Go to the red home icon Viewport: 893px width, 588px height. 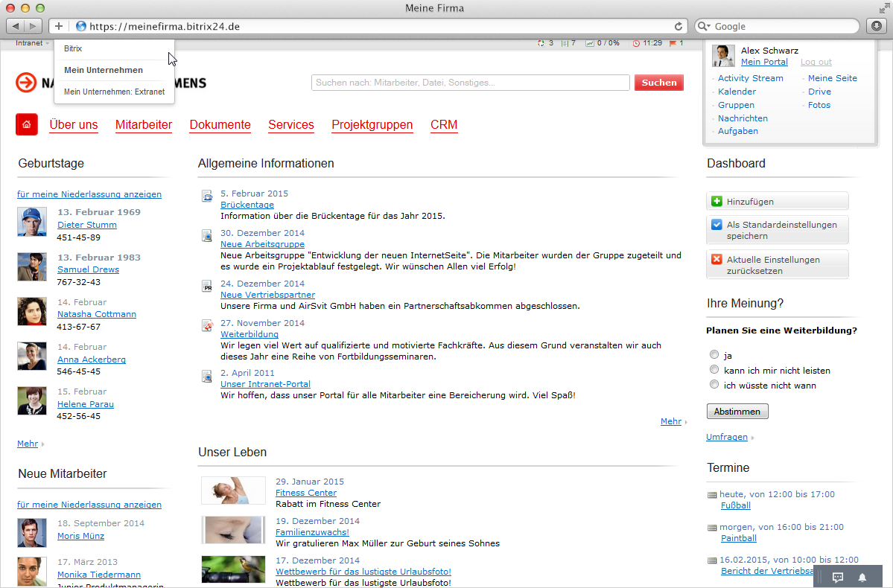coord(27,124)
